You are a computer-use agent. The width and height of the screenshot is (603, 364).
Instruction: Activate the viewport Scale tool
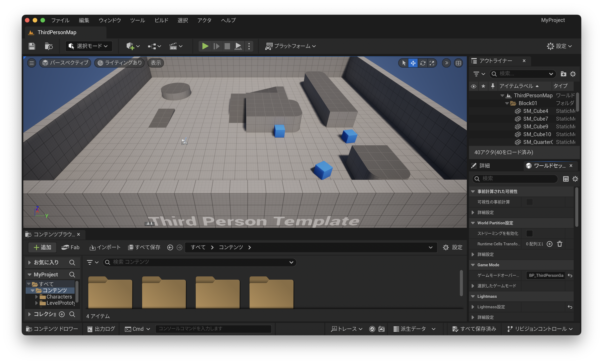pos(432,63)
